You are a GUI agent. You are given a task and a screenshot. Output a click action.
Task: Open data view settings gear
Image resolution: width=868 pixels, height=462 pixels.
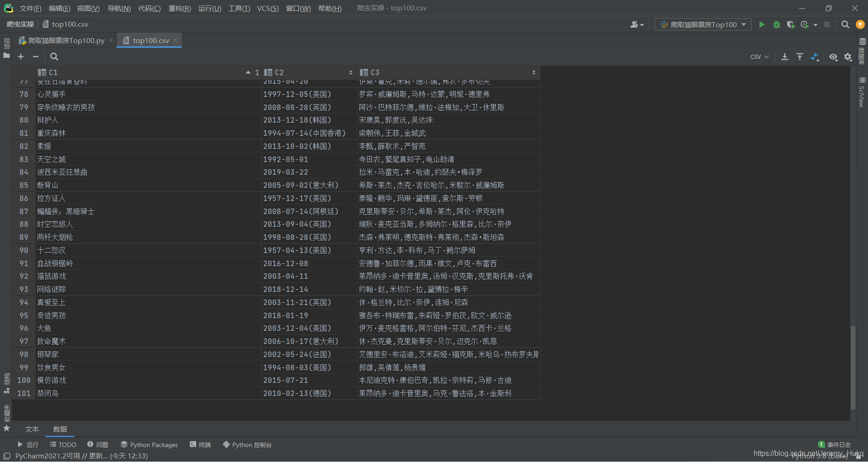tap(848, 57)
